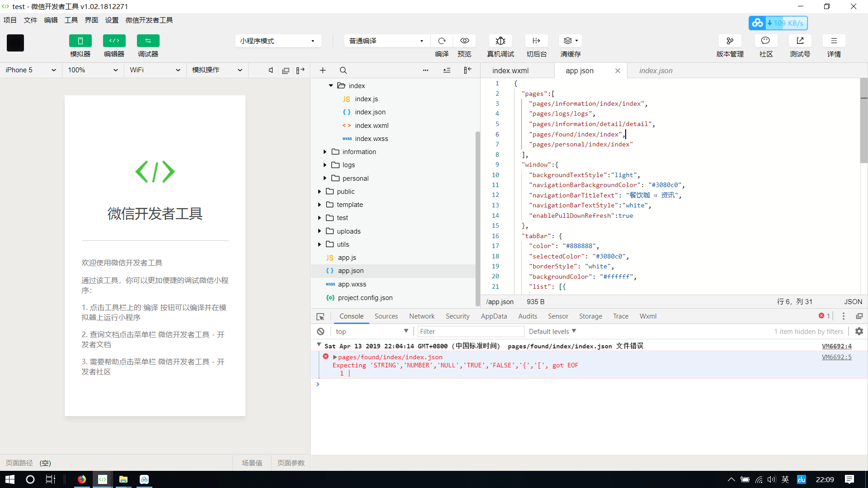Viewport: 868px width, 488px height.
Task: Open the 工具 menu
Action: tap(71, 20)
